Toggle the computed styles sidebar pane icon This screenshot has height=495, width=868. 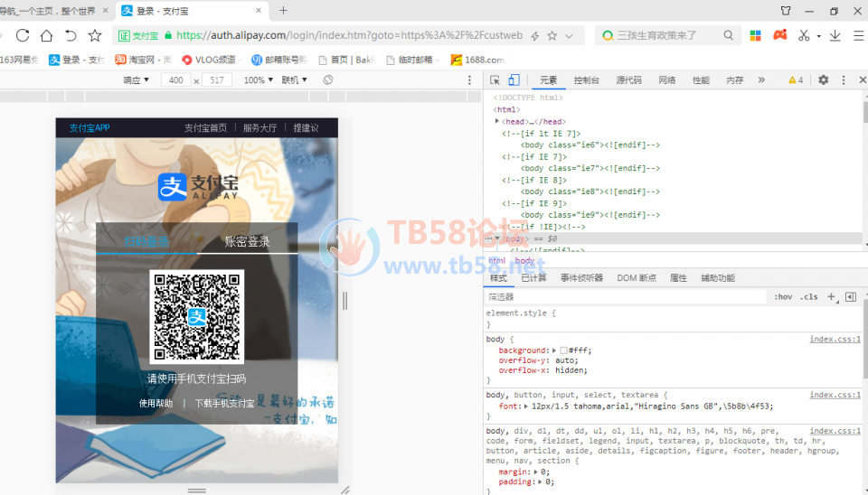(x=850, y=296)
